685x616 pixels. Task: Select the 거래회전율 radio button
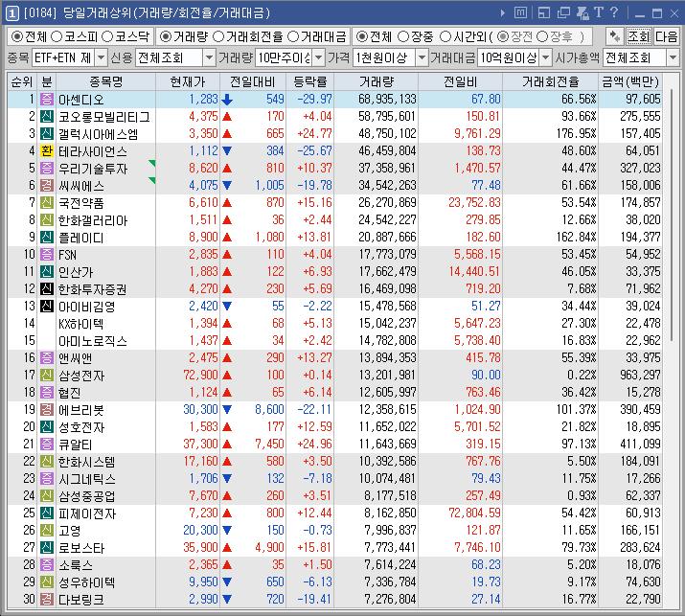218,36
